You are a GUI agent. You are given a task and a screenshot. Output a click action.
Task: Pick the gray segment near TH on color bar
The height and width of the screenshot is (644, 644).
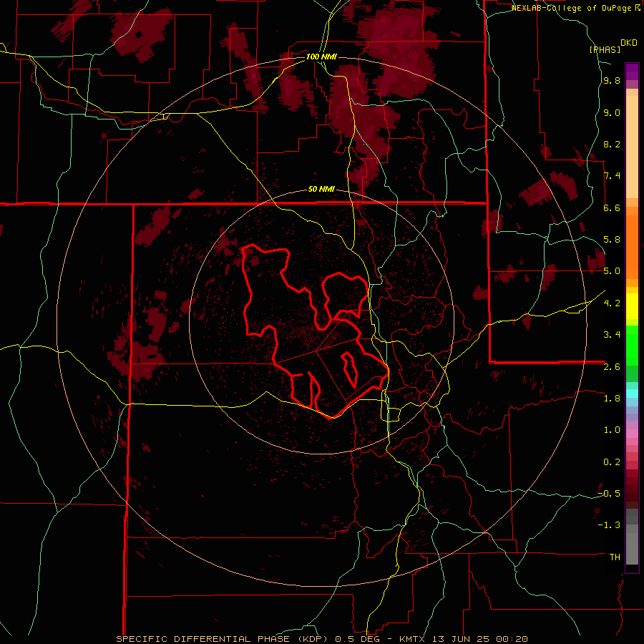coord(632,548)
